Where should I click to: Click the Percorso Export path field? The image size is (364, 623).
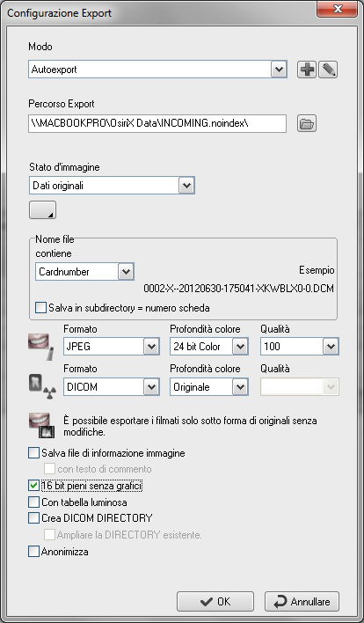pyautogui.click(x=157, y=123)
